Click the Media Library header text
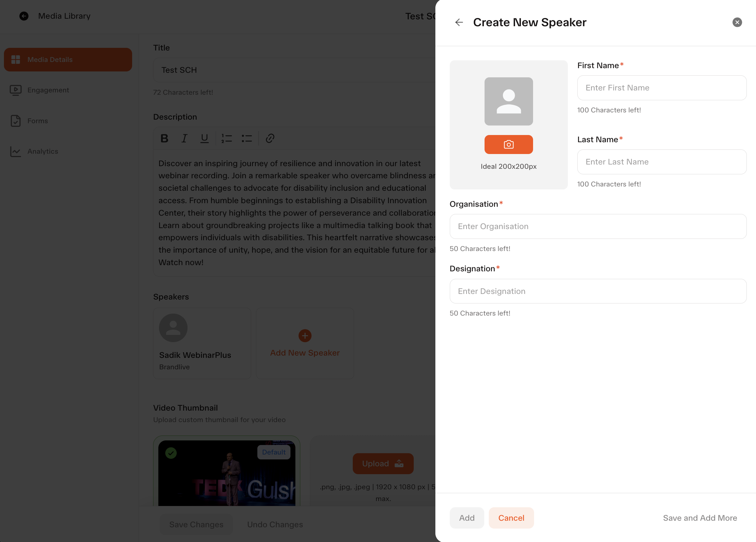Image resolution: width=756 pixels, height=542 pixels. coord(64,16)
